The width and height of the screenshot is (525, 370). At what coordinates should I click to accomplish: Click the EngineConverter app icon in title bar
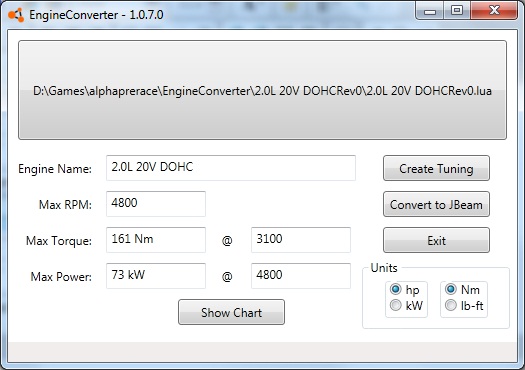[x=16, y=15]
